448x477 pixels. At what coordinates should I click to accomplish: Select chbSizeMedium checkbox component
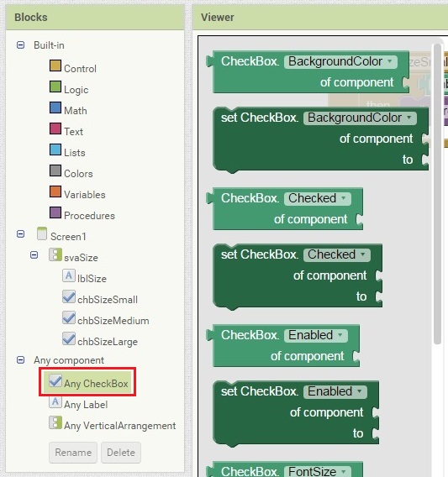[113, 321]
